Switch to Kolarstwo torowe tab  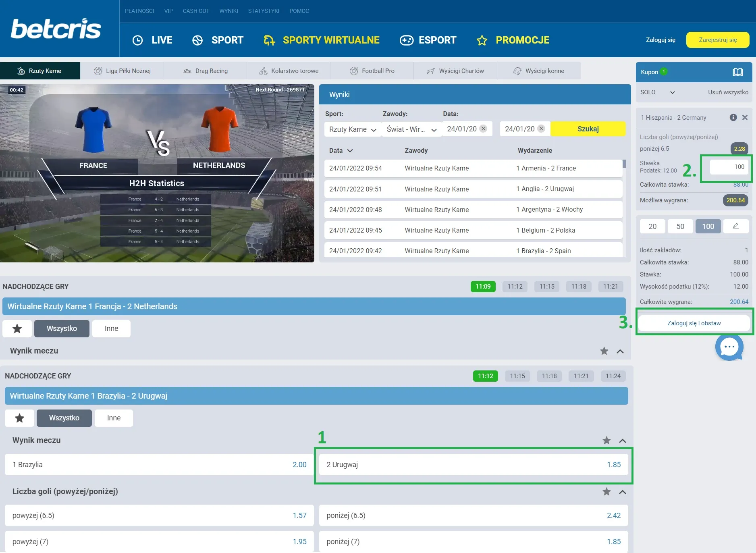tap(289, 71)
